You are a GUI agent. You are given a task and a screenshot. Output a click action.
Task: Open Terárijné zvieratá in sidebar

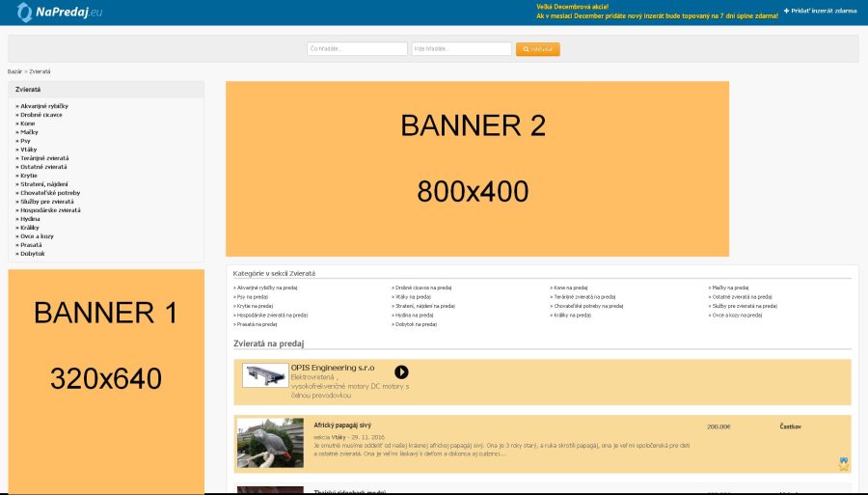44,158
